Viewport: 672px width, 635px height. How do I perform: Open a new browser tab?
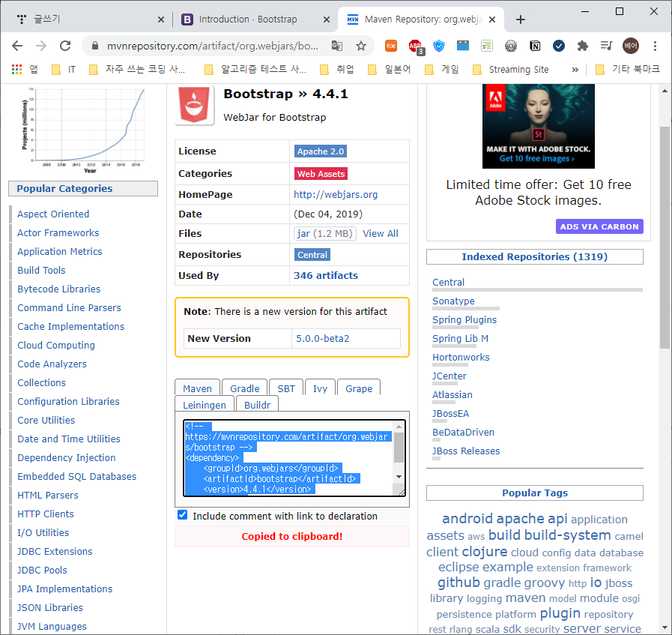pos(520,19)
